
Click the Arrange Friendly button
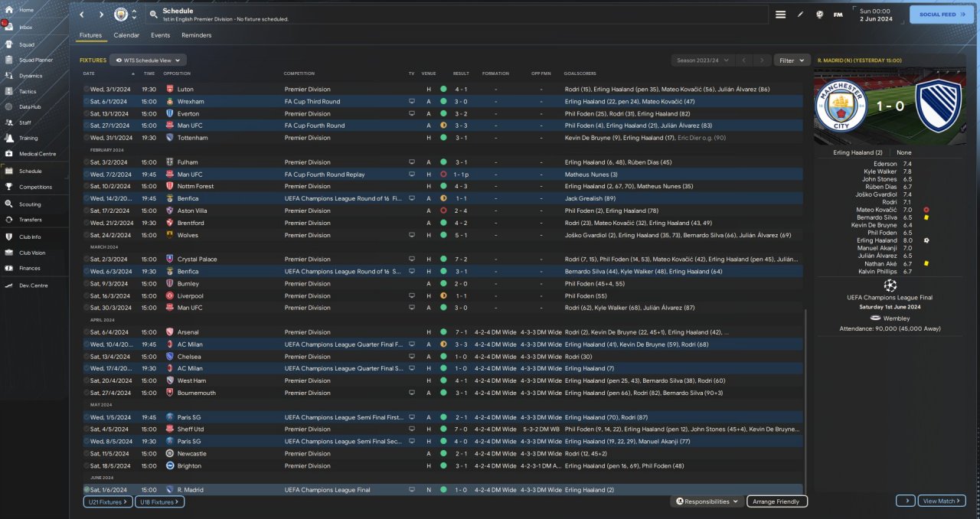[x=776, y=501]
